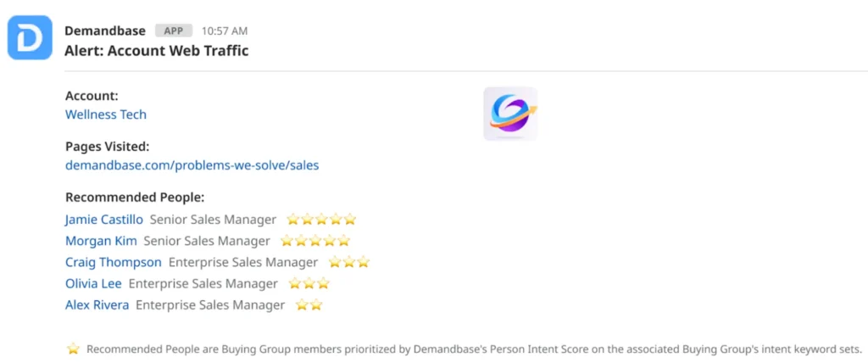Viewport: 868px width, 363px height.
Task: Click the Recommended People footnote text
Action: 474,349
